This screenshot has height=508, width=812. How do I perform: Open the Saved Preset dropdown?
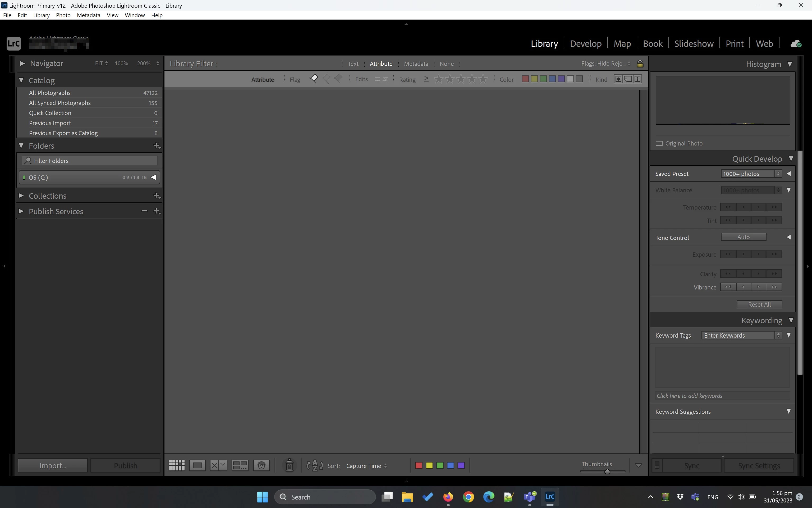pyautogui.click(x=751, y=174)
